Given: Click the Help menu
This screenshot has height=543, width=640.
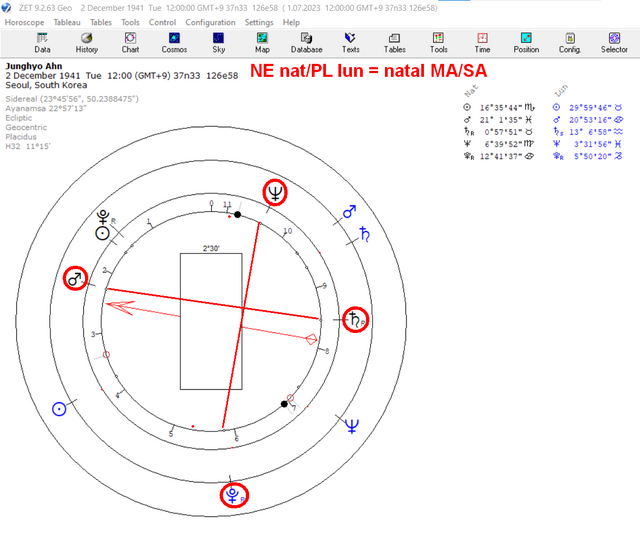Looking at the screenshot, I should (x=291, y=22).
